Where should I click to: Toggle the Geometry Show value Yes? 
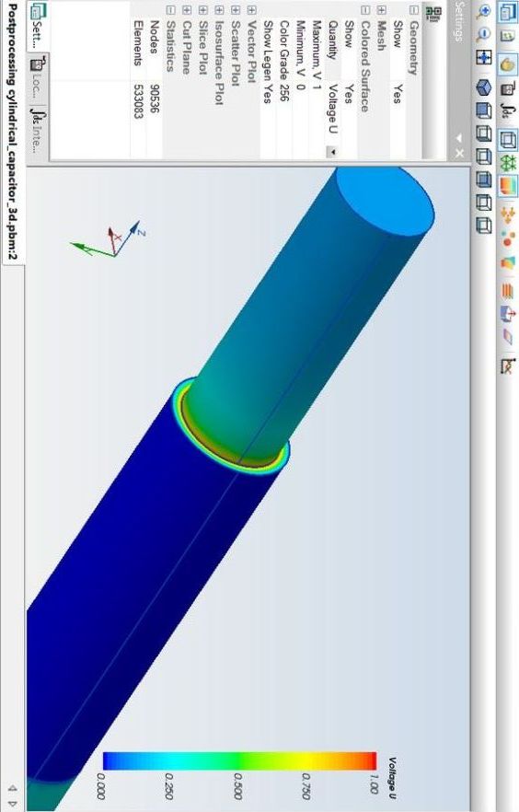coord(398,94)
